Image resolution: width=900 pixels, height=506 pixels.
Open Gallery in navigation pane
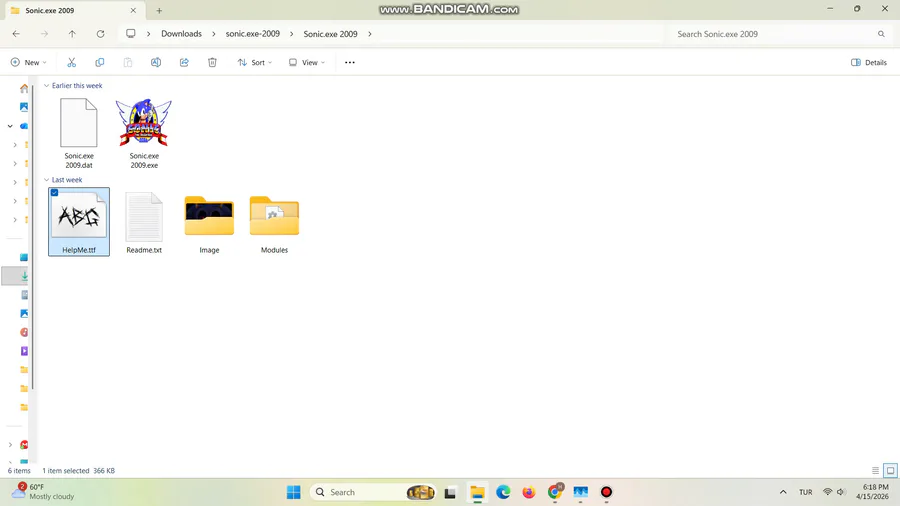click(x=24, y=107)
